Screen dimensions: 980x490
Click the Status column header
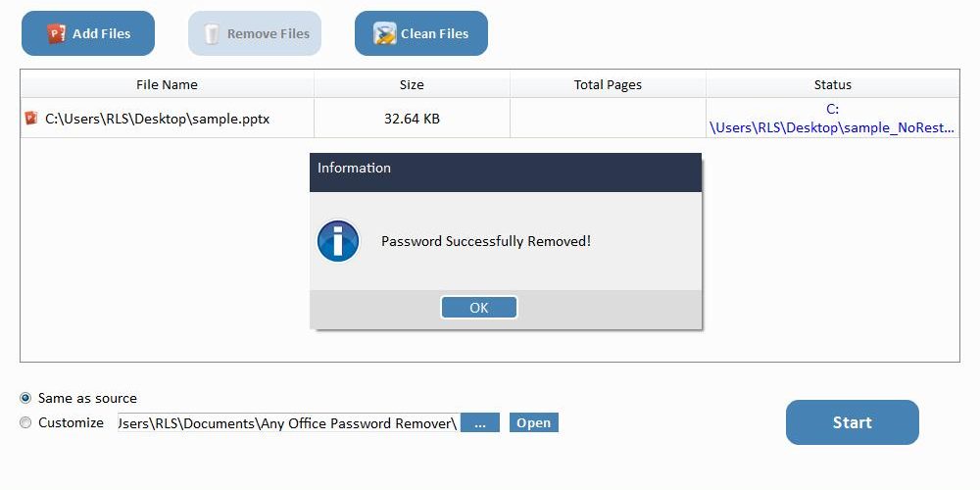(x=832, y=84)
